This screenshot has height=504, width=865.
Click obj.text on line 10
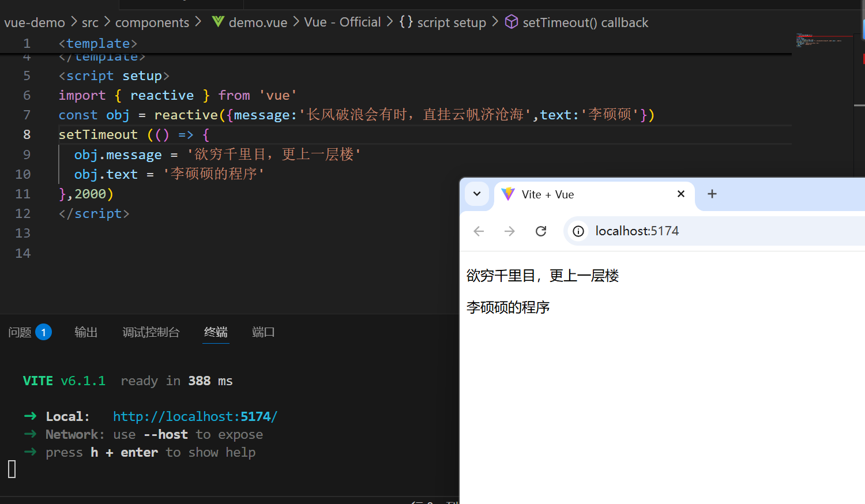(x=106, y=174)
